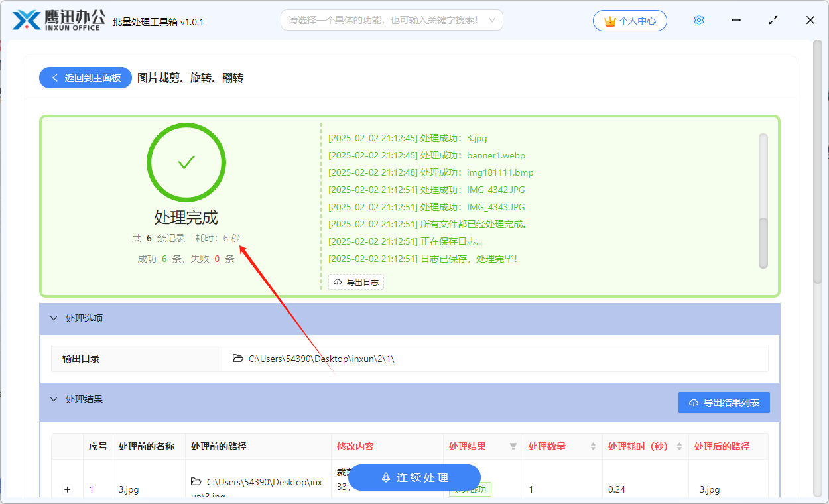Click 导出结果列表 button

pos(724,403)
